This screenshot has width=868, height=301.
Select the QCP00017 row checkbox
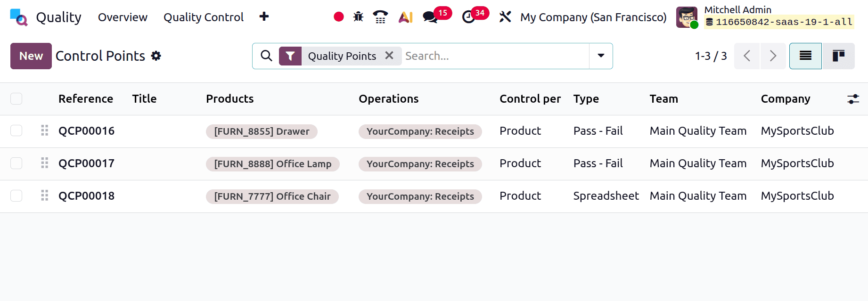(16, 163)
